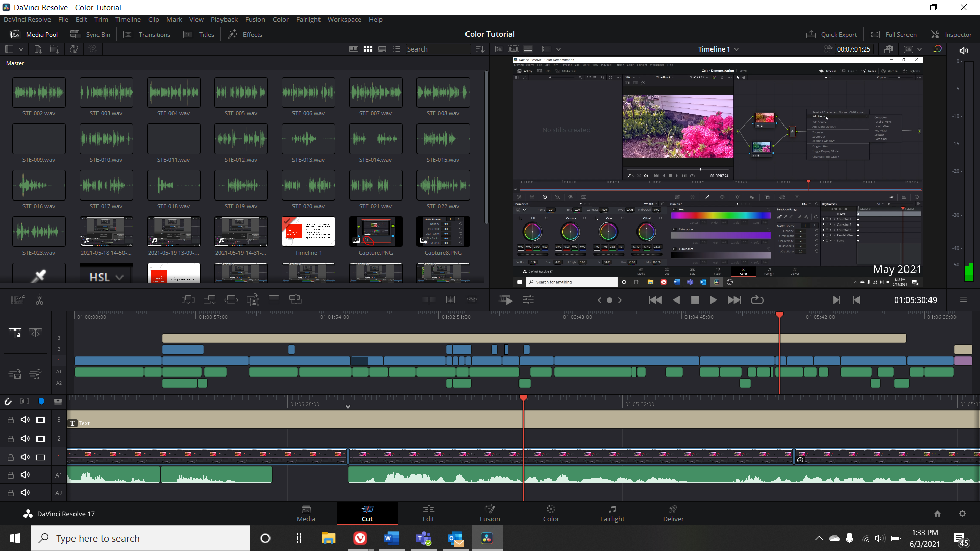Click the Deliver page button
The height and width of the screenshot is (551, 980).
(x=673, y=513)
